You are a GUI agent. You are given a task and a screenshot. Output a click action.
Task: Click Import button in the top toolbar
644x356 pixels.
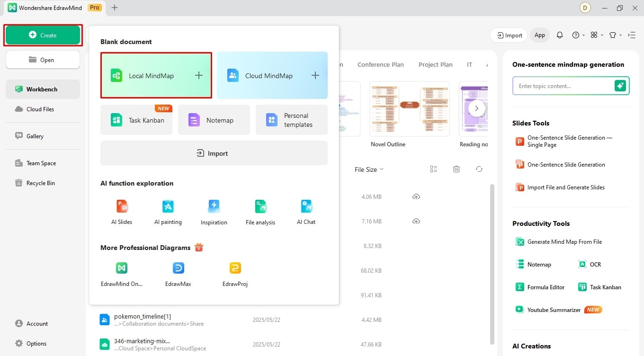pyautogui.click(x=510, y=35)
